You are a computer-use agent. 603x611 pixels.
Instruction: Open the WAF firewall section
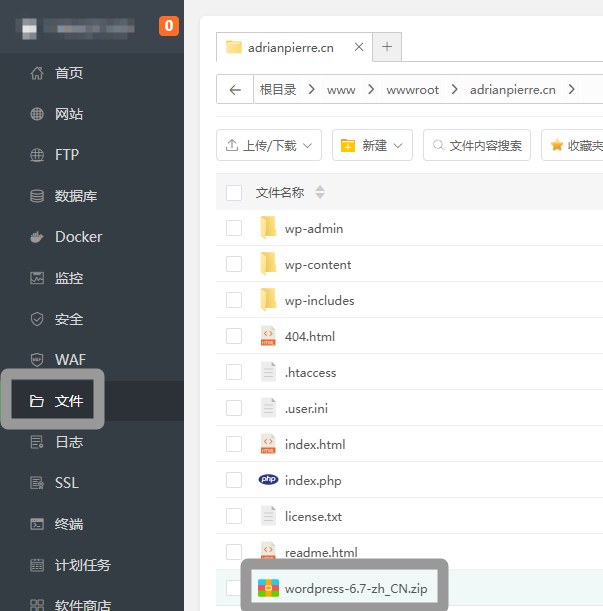(70, 360)
